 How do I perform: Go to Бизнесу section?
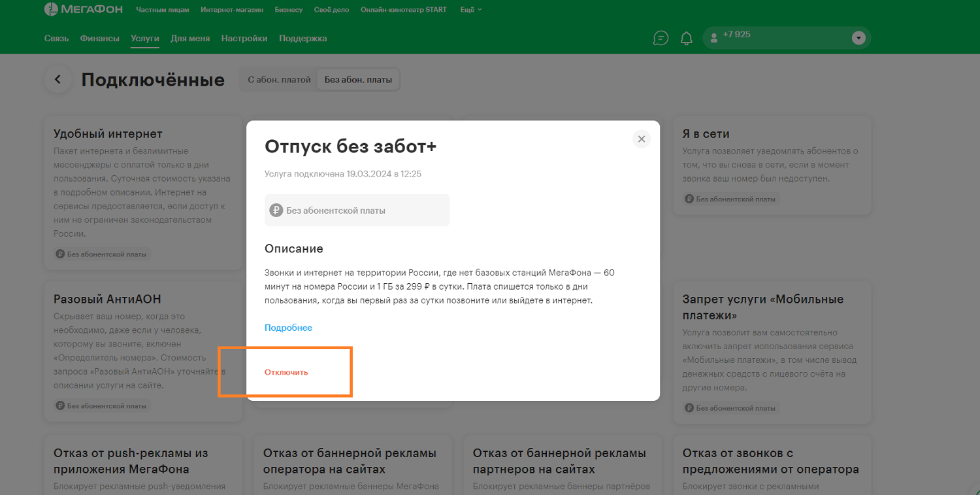point(290,10)
